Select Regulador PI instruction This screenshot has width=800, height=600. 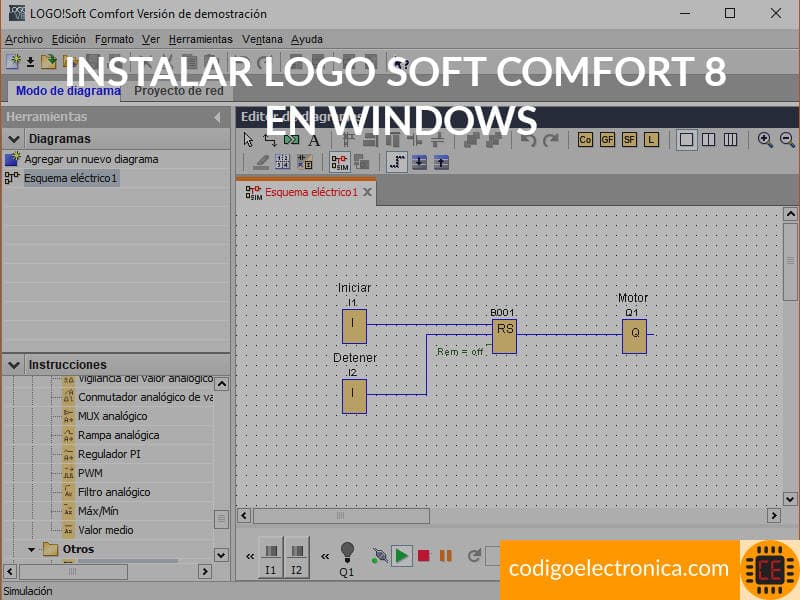(x=109, y=454)
